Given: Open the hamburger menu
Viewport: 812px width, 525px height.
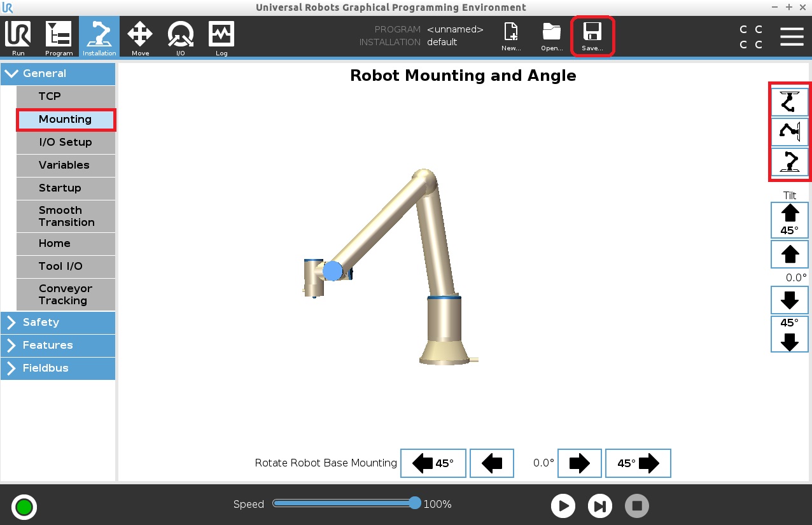Looking at the screenshot, I should [x=792, y=36].
